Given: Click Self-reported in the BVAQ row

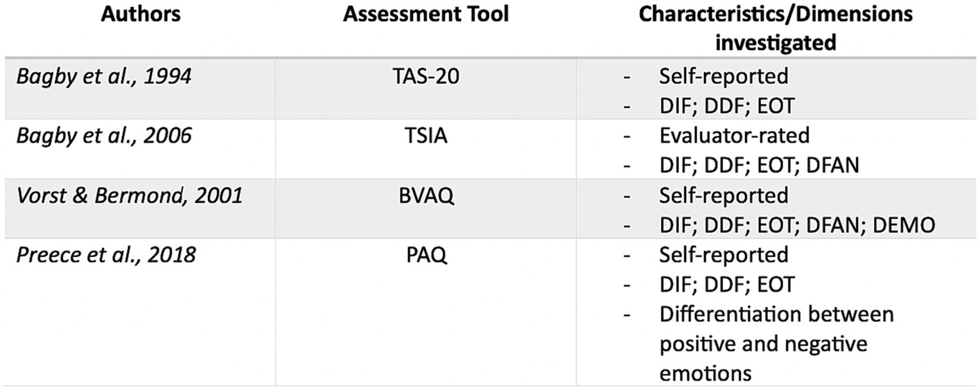Looking at the screenshot, I should 724,195.
